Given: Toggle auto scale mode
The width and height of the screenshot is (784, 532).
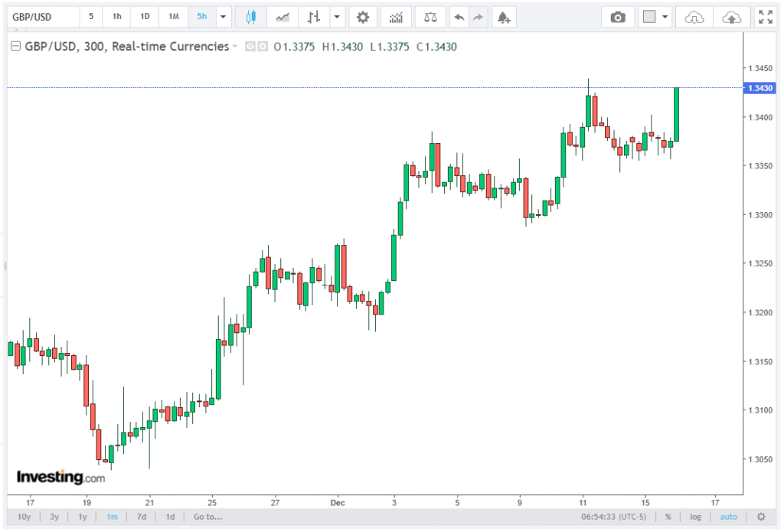Looking at the screenshot, I should 729,517.
